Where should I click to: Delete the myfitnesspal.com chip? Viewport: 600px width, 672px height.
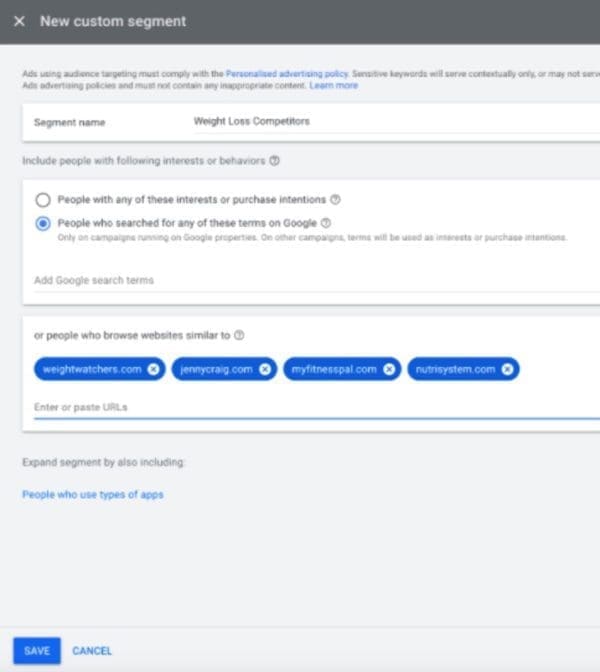(389, 369)
